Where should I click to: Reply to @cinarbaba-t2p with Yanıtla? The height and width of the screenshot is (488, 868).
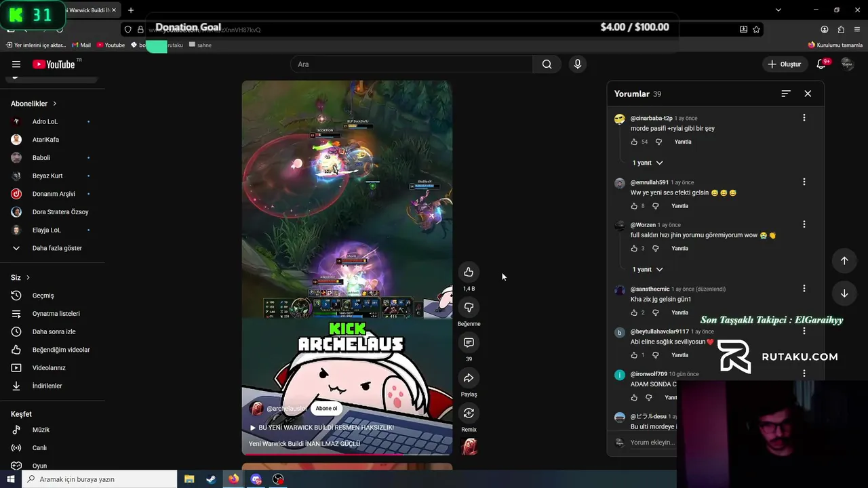683,142
